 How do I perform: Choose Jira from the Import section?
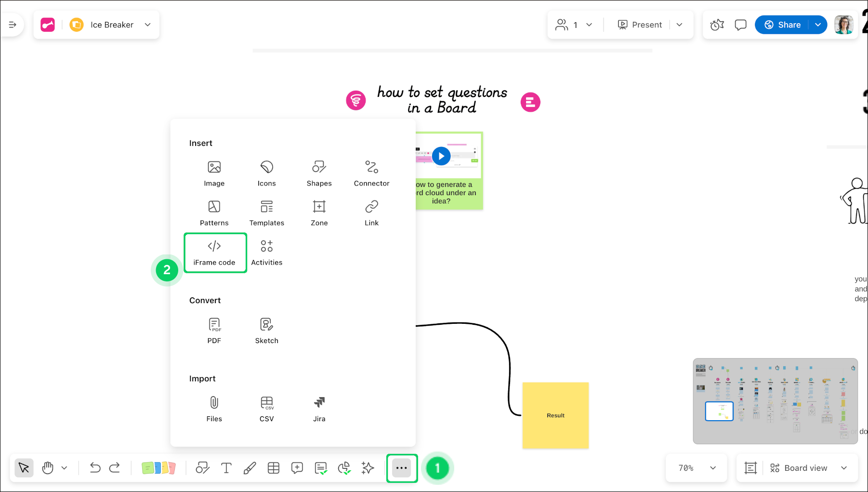[x=319, y=409]
